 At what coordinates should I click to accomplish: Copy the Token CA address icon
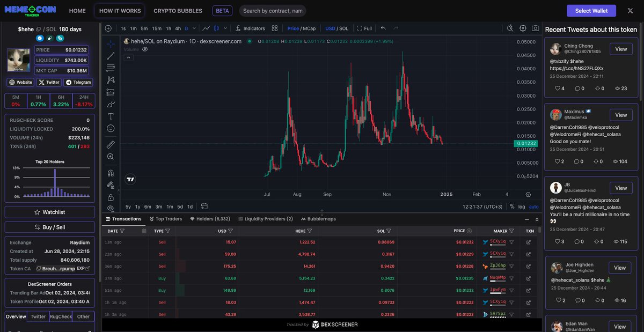point(39,268)
